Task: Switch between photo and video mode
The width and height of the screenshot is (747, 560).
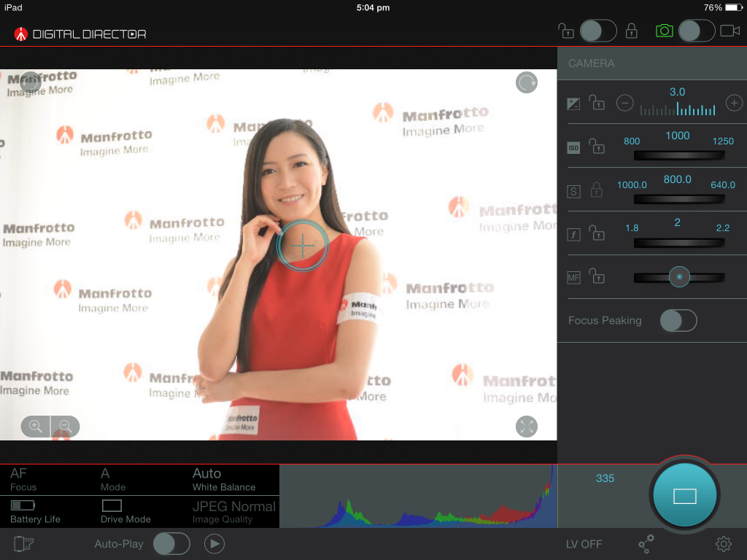Action: coord(697,31)
